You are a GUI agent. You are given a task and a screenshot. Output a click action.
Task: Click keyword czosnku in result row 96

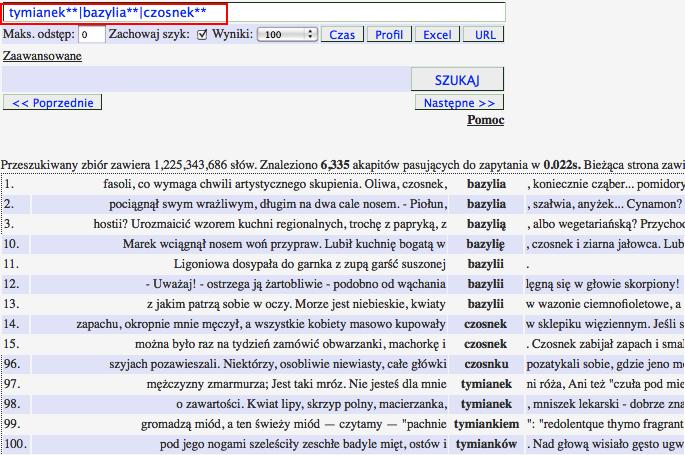tap(486, 364)
